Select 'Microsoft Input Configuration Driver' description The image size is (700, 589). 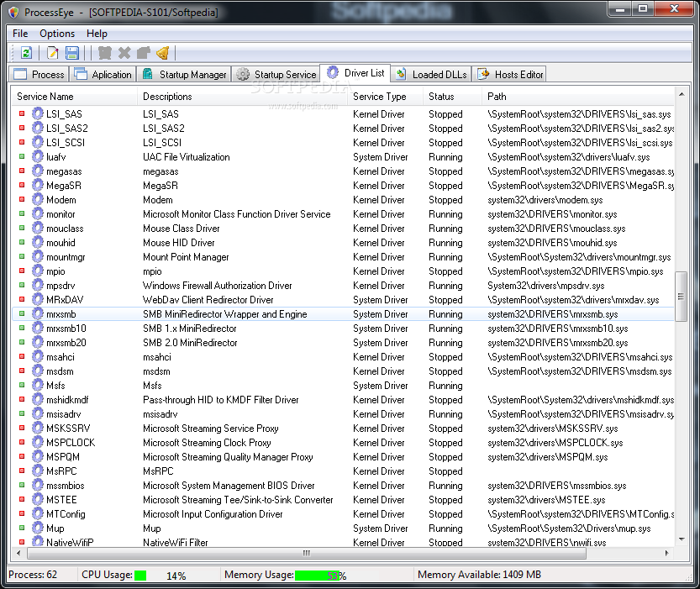click(213, 514)
